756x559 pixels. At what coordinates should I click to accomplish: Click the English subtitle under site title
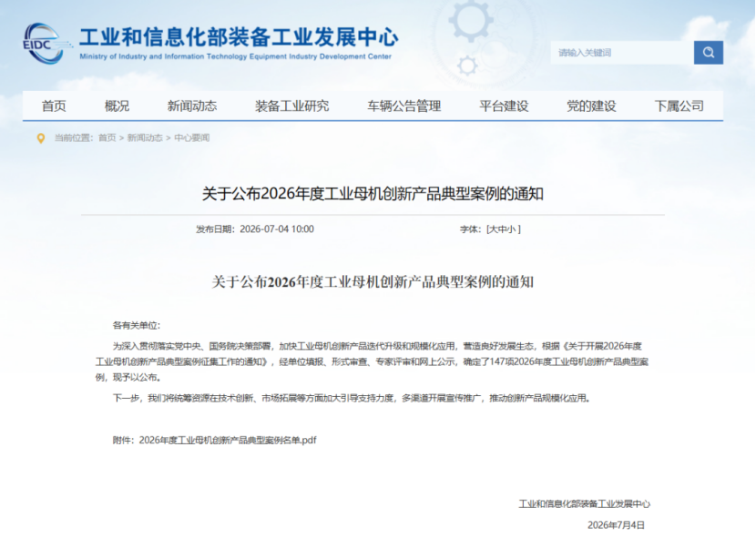(x=235, y=56)
